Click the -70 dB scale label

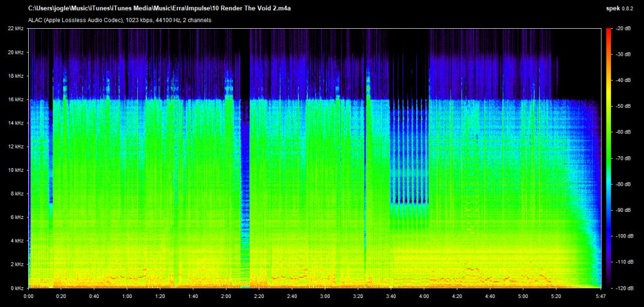tap(624, 159)
